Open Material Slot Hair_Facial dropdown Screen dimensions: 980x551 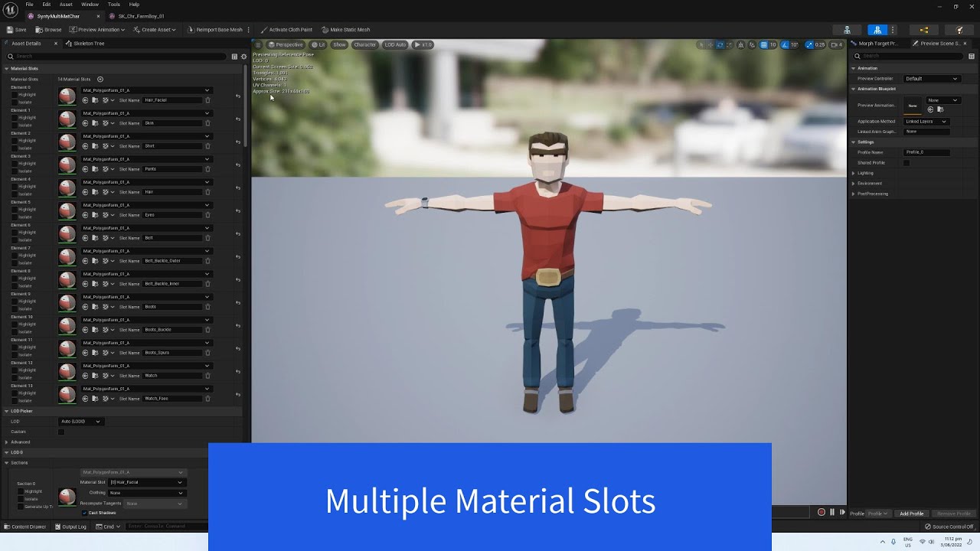pos(145,482)
